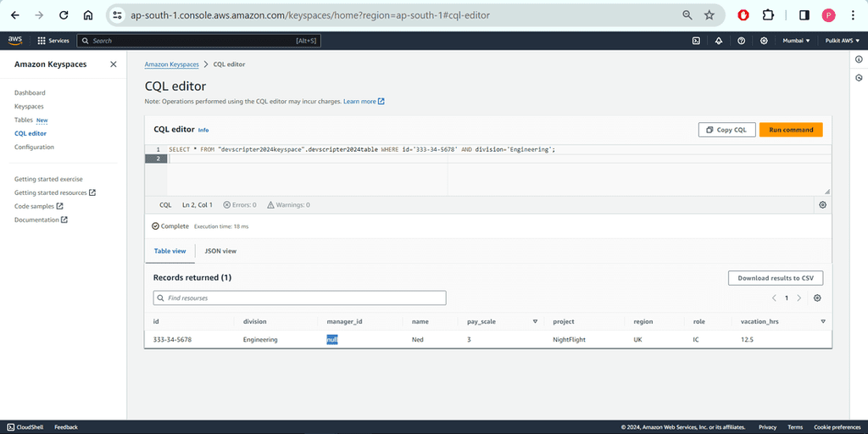Open the AWS help question mark
The width and height of the screenshot is (868, 434).
(741, 41)
